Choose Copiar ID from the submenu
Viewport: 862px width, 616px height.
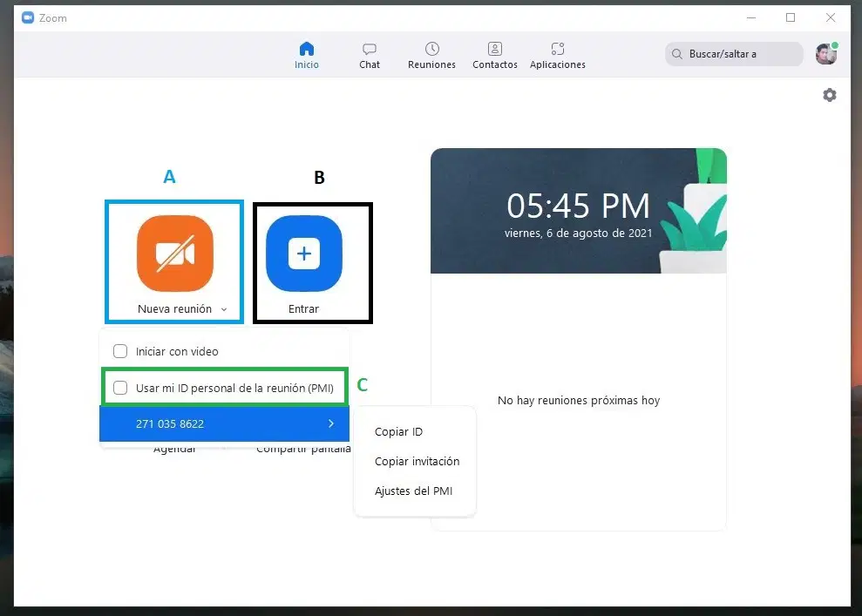coord(398,432)
